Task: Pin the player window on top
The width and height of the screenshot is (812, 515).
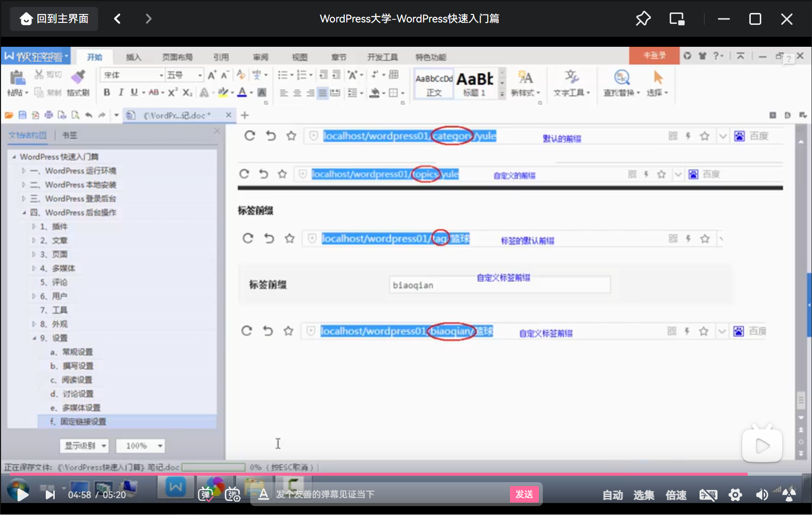Action: tap(643, 19)
